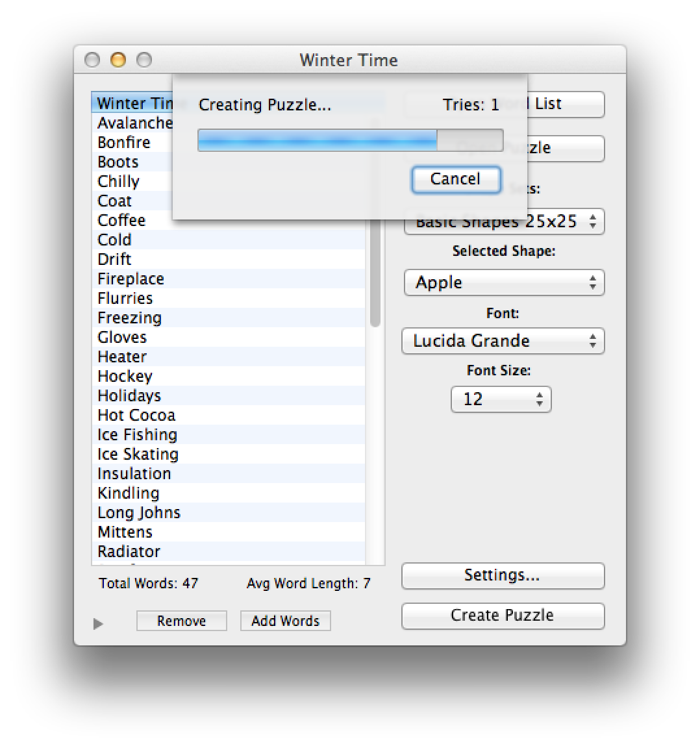Image resolution: width=700 pixels, height=748 pixels.
Task: Click the Create Puzzle button
Action: click(x=503, y=616)
